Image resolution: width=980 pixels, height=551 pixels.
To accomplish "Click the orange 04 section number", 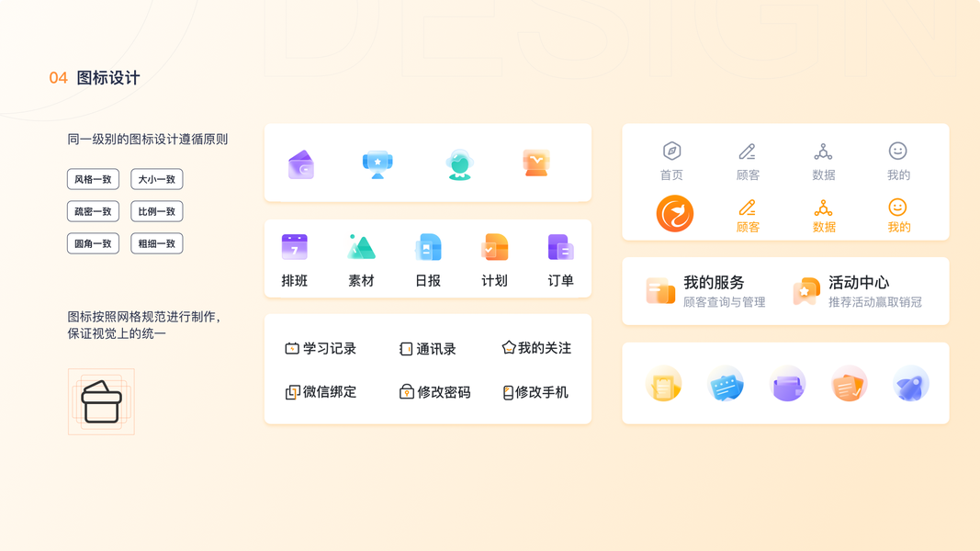I will (x=58, y=78).
